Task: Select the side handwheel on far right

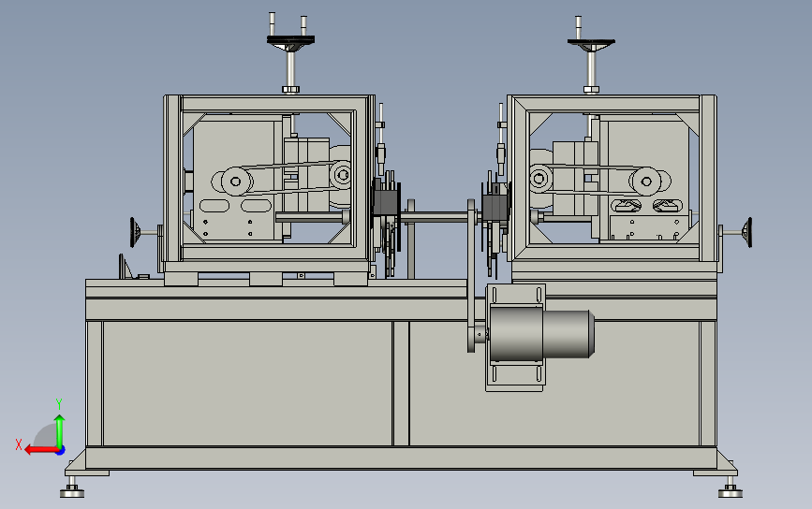Action: click(x=747, y=232)
